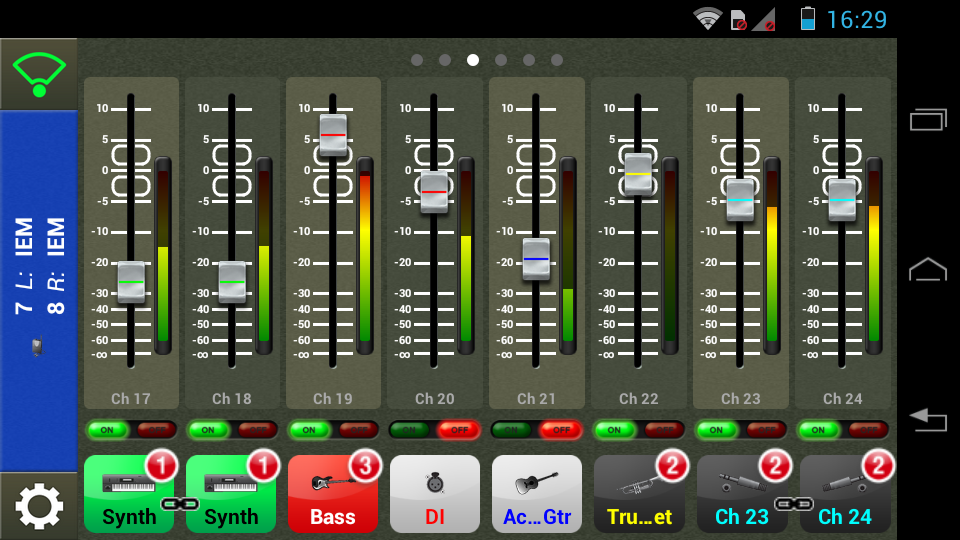Image resolution: width=960 pixels, height=540 pixels.
Task: Go to second fader page dot
Action: click(x=445, y=60)
